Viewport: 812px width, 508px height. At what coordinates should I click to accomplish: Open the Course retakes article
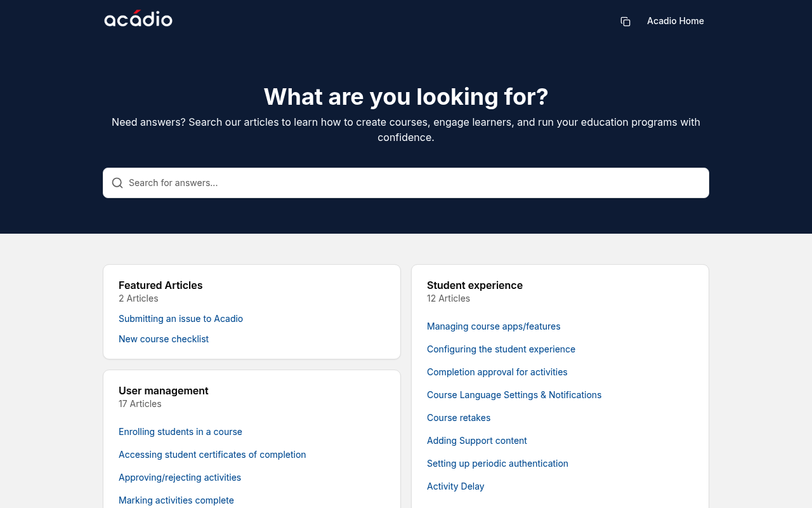point(459,418)
